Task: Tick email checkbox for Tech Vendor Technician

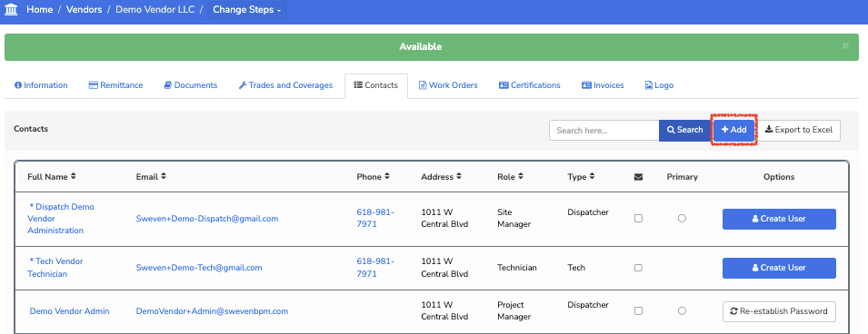Action: click(638, 268)
